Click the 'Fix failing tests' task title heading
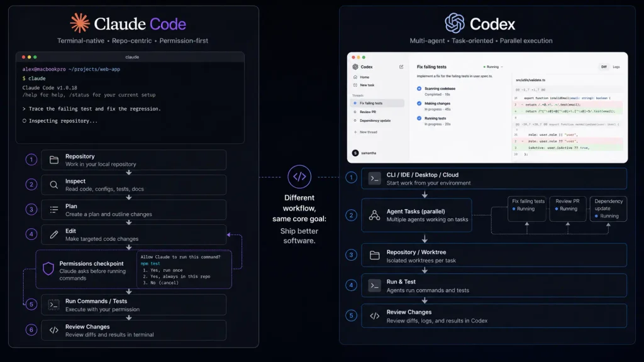644x362 pixels. point(431,67)
